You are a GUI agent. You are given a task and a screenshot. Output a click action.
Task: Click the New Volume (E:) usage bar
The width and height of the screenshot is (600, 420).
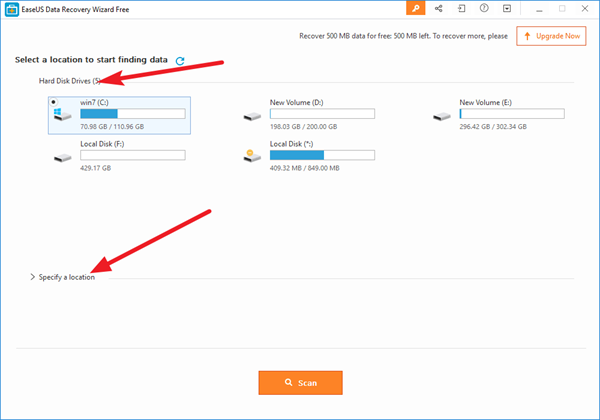[512, 114]
